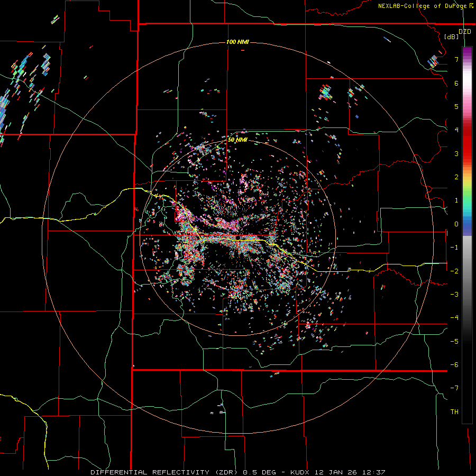Click the -5 value on color scale
Screen dimensions: 476x476
click(x=454, y=342)
